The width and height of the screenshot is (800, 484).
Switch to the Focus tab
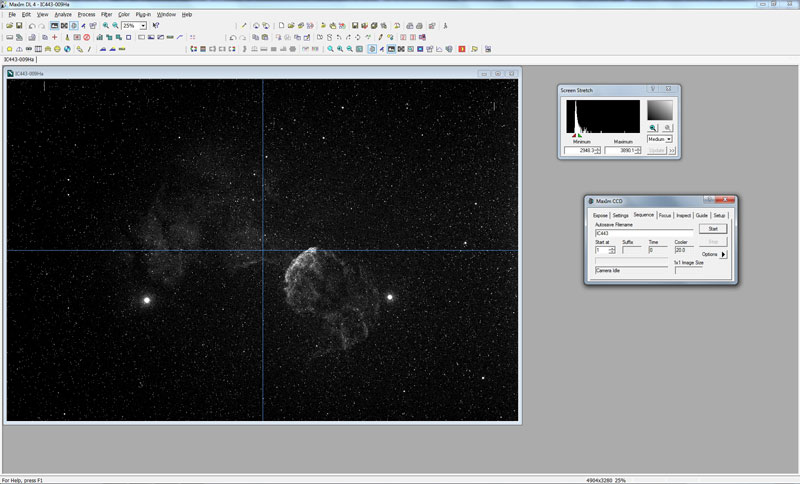tap(665, 215)
